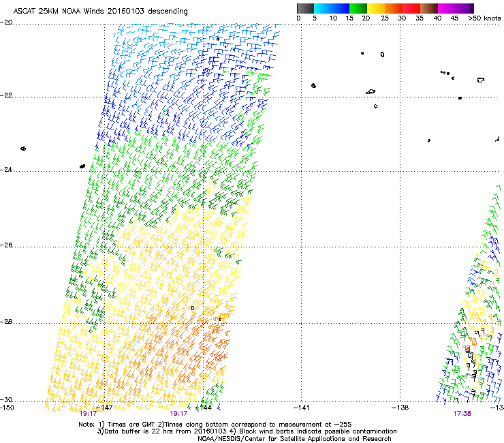Pick the gray segment of the wind-speed color bar

pyautogui.click(x=305, y=8)
